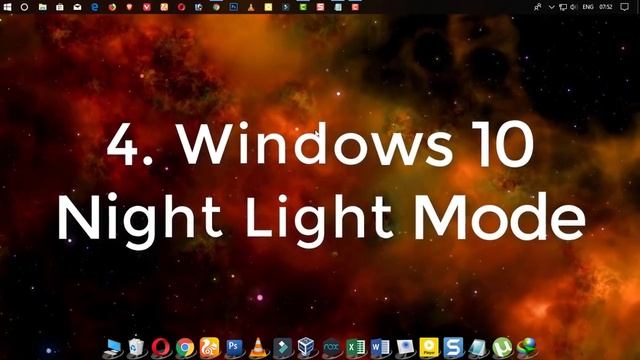Open Internet Download Manager in the dock
The height and width of the screenshot is (360, 640).
tap(527, 348)
